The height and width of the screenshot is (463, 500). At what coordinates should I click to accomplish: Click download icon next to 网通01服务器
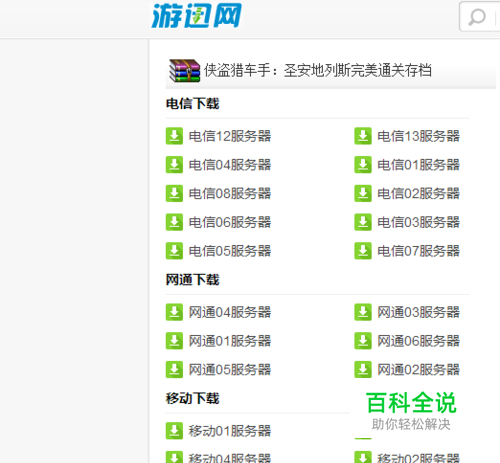pyautogui.click(x=174, y=341)
